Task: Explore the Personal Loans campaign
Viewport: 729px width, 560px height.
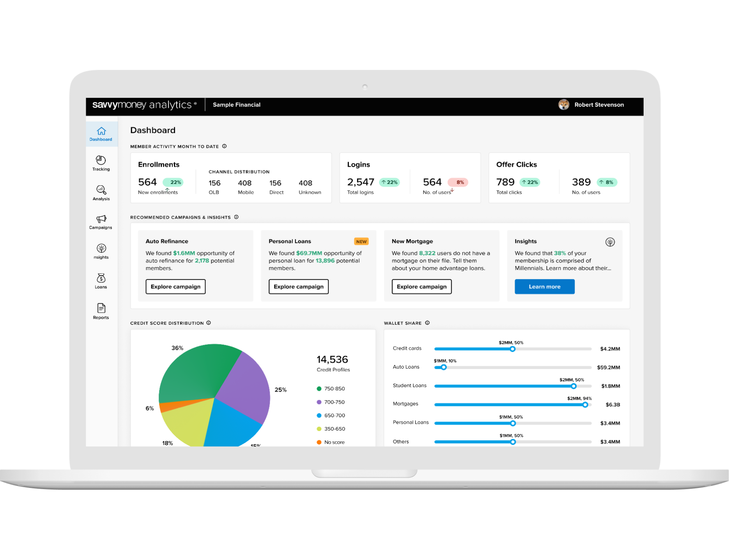Action: tap(299, 287)
